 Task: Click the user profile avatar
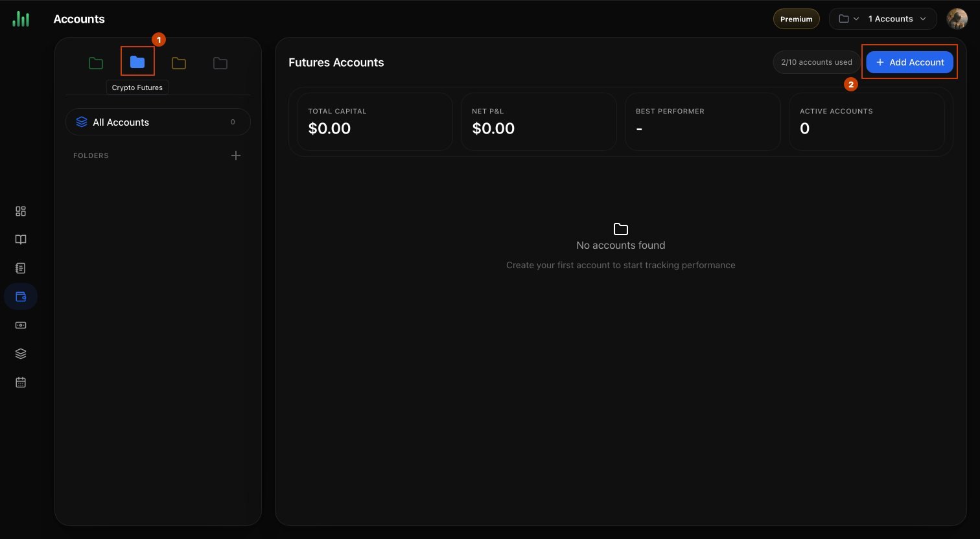pyautogui.click(x=957, y=19)
